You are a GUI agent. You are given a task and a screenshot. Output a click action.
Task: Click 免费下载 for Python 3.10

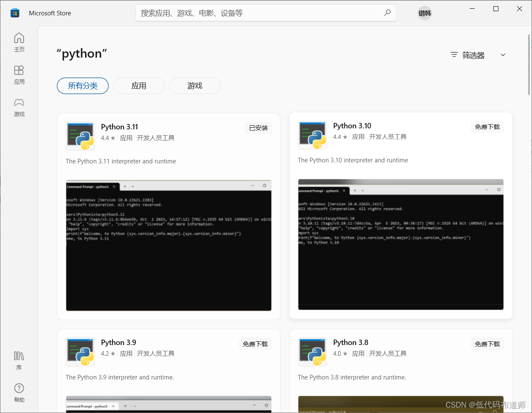(x=487, y=127)
